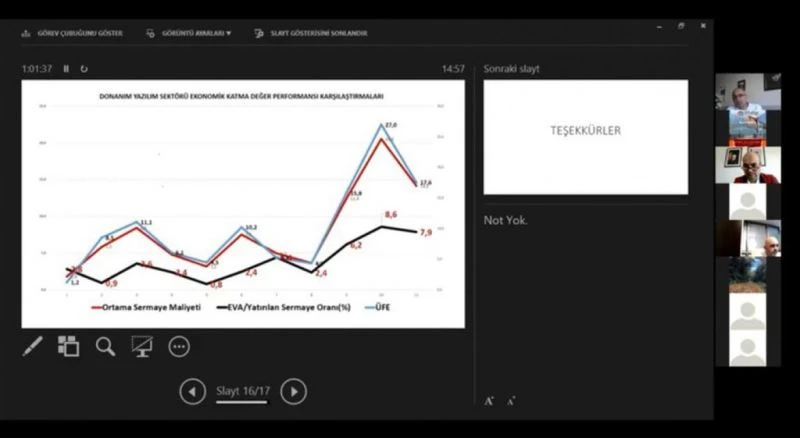Click the Not Yok notes area

coord(585,300)
